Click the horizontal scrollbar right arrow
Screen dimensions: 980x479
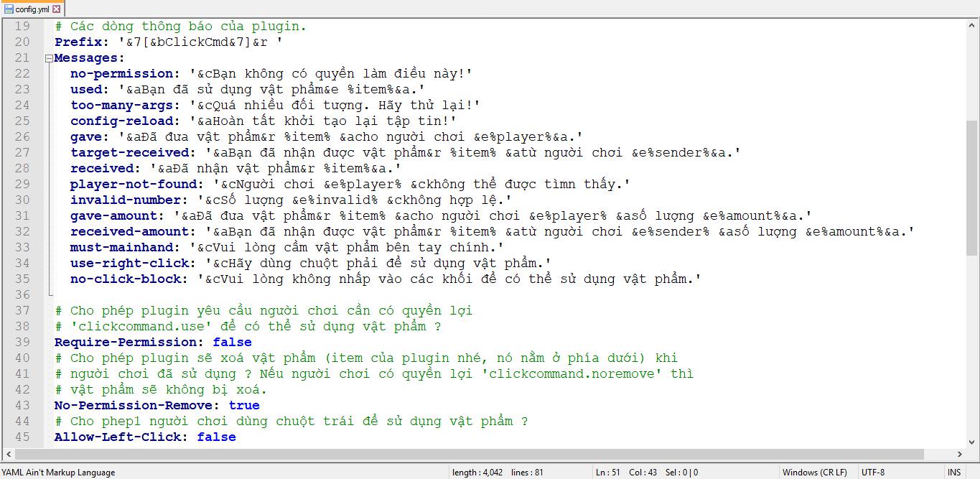pos(960,454)
